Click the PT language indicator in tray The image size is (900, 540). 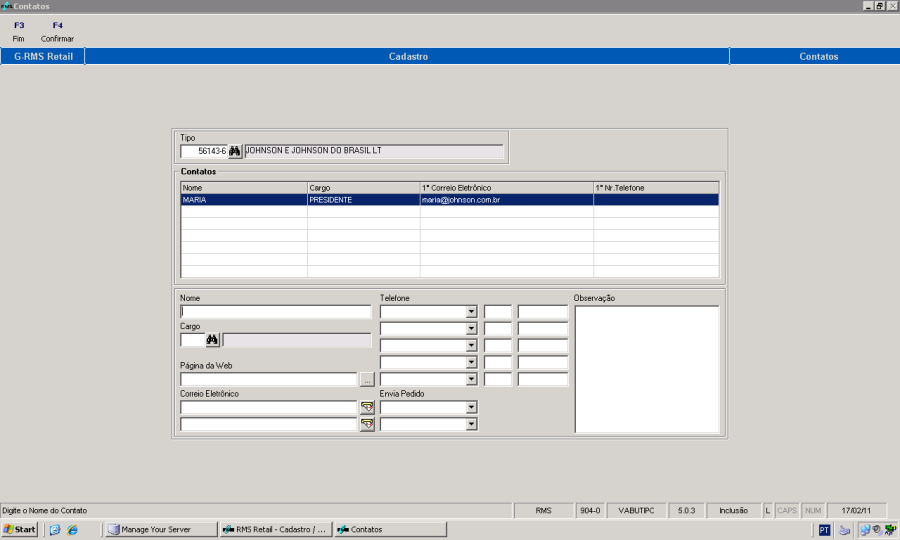[824, 530]
